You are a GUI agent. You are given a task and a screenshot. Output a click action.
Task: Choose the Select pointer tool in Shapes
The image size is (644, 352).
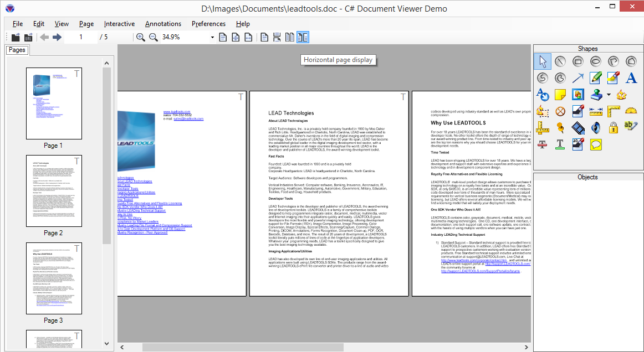tap(543, 61)
